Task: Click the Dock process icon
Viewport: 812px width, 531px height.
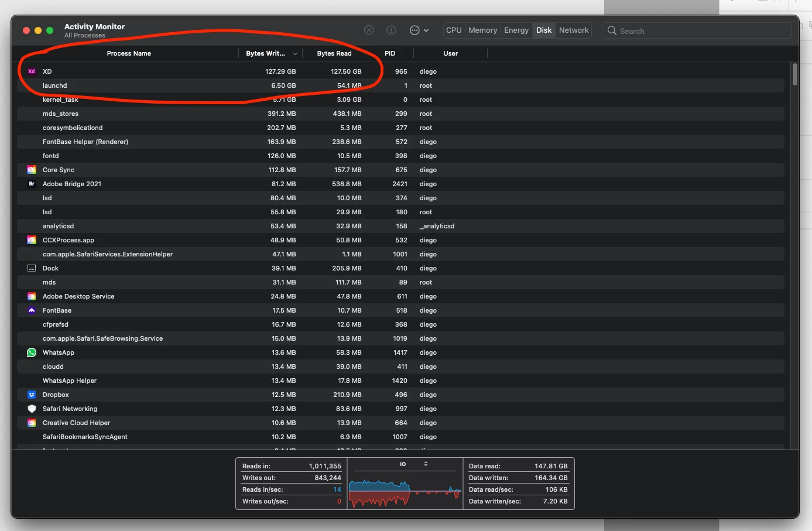Action: click(32, 268)
